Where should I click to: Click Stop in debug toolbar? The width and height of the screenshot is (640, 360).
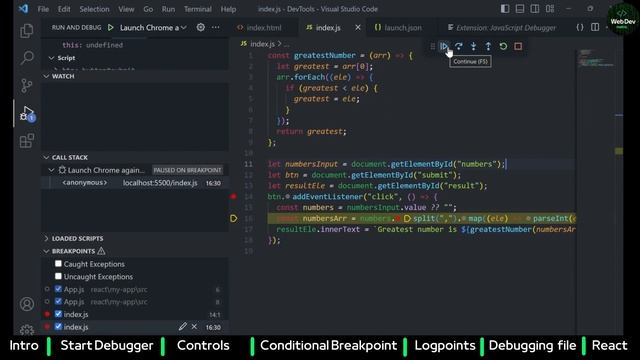point(518,46)
